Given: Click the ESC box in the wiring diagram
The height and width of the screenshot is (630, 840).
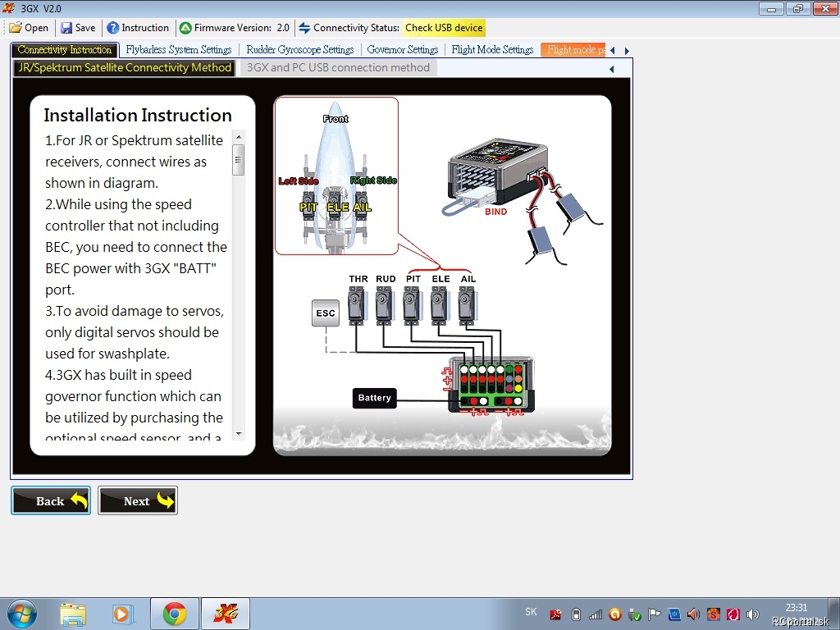Looking at the screenshot, I should (326, 313).
